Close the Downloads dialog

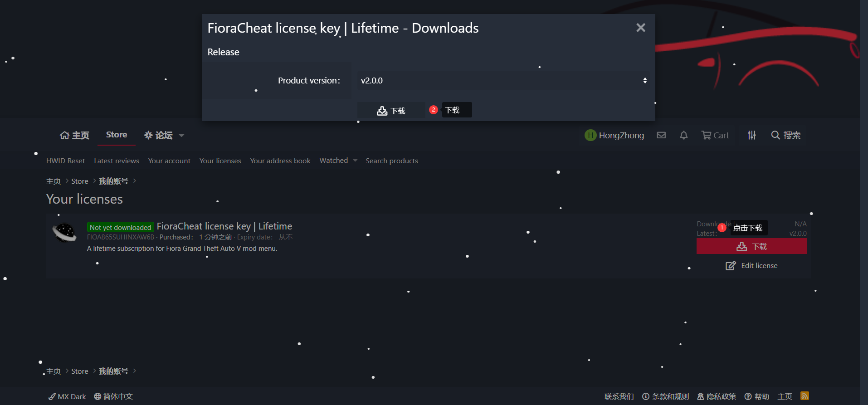pos(640,28)
